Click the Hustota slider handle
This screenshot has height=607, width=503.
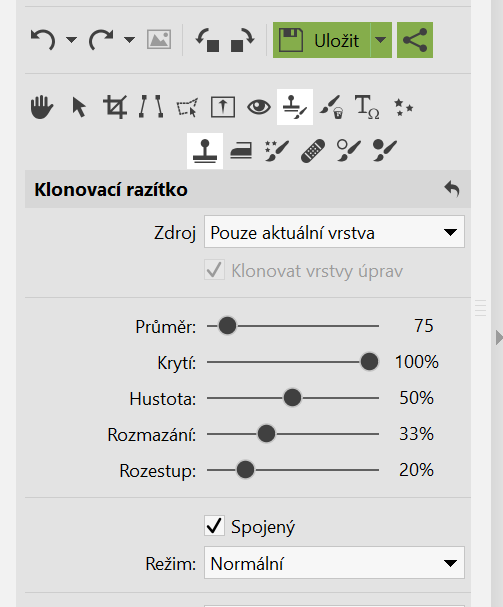292,398
